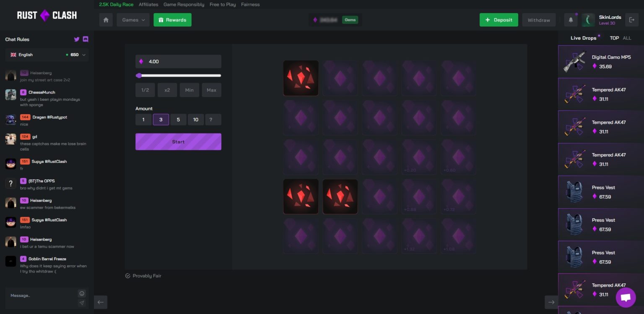644x314 pixels.
Task: Switch Live Drops to TOP tab
Action: (614, 38)
